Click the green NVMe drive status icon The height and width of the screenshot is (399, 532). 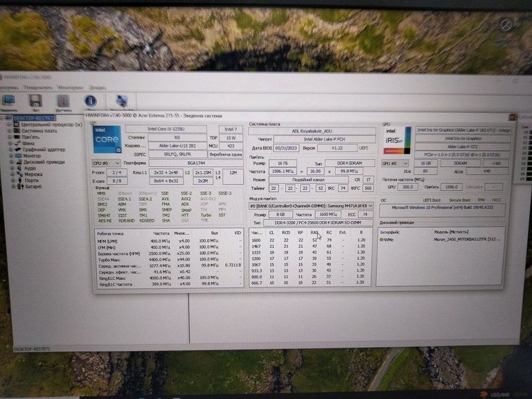click(x=382, y=240)
